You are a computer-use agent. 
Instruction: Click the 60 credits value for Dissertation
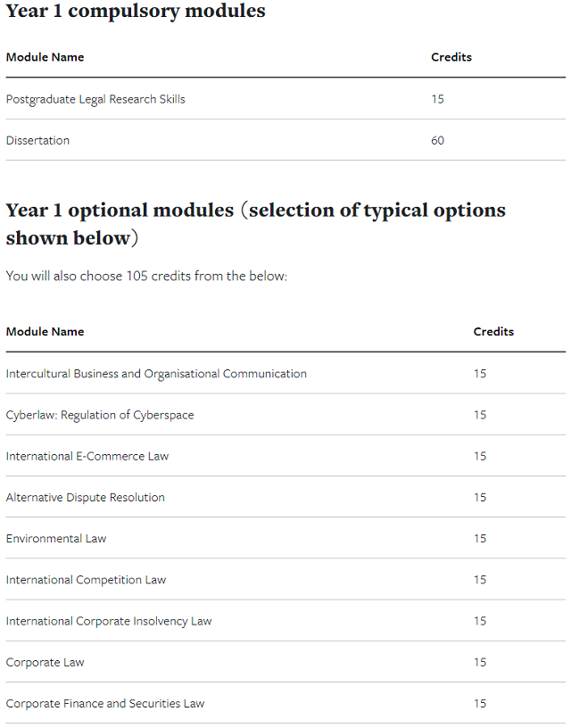tap(437, 140)
